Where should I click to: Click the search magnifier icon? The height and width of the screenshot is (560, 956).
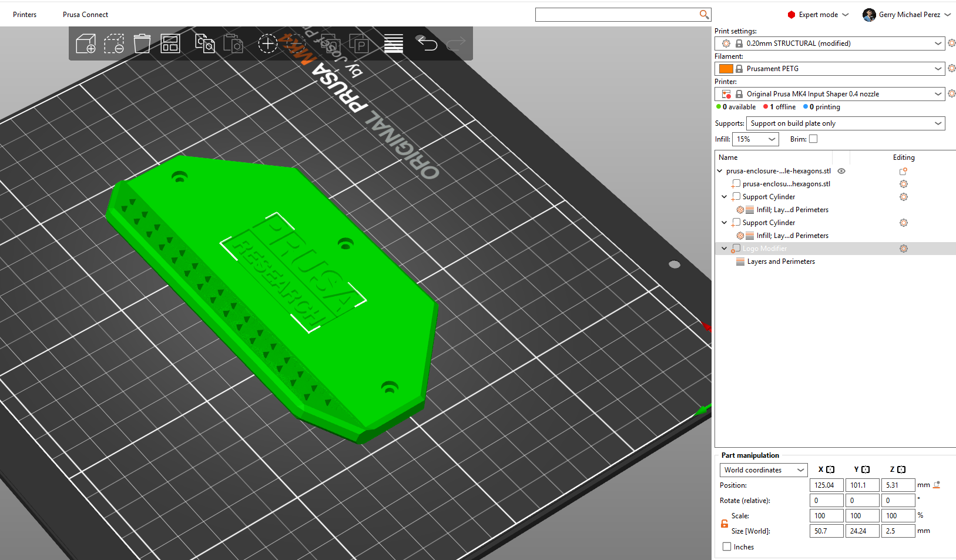click(x=704, y=14)
